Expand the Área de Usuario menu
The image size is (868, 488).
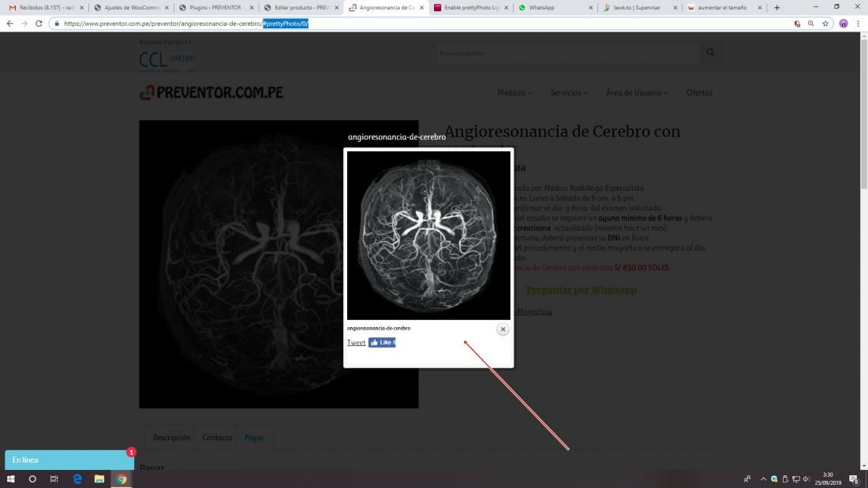tap(637, 92)
